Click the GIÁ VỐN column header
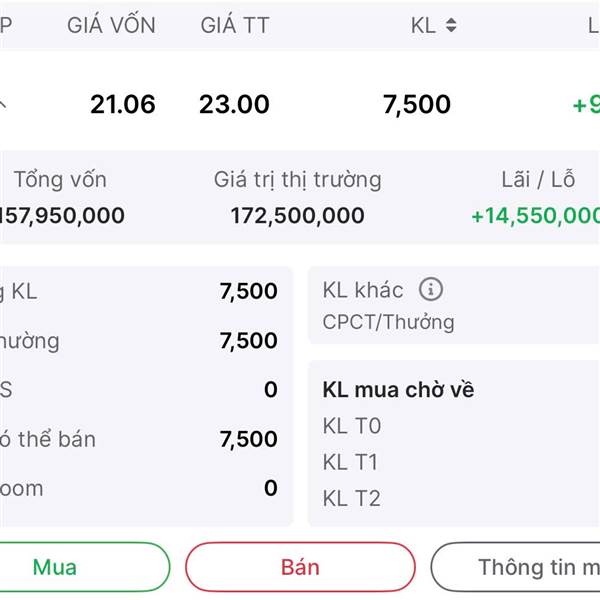This screenshot has height=600, width=600. (111, 26)
